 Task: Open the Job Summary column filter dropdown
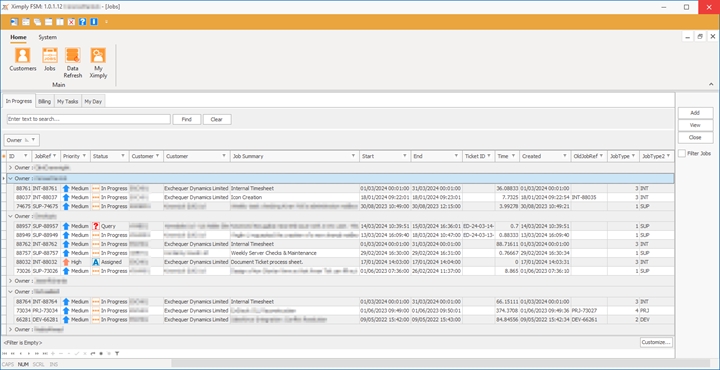(354, 156)
